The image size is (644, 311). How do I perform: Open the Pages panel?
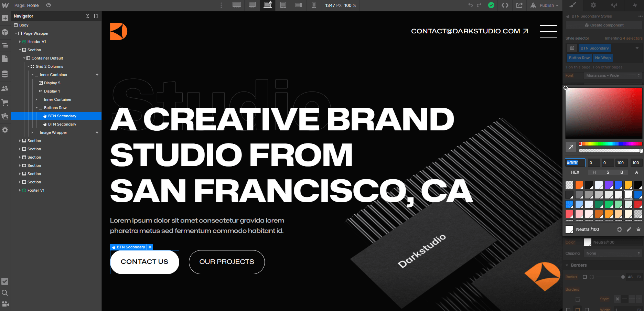(5, 59)
